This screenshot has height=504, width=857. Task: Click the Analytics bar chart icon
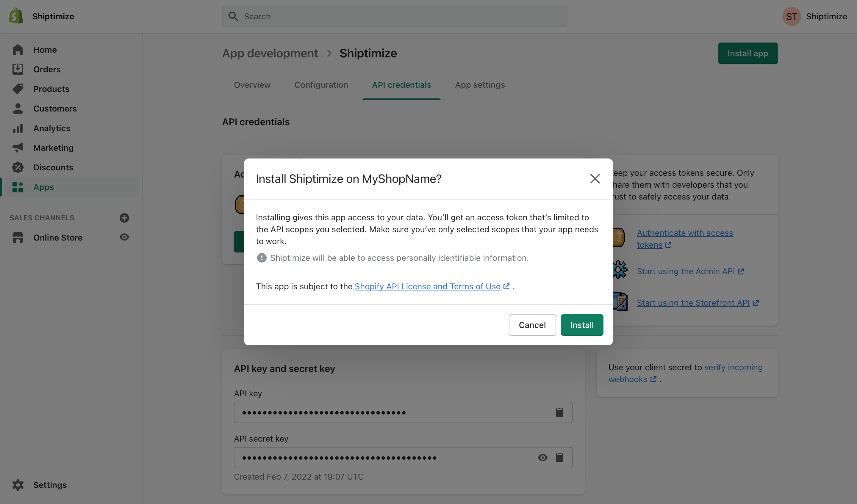[18, 128]
